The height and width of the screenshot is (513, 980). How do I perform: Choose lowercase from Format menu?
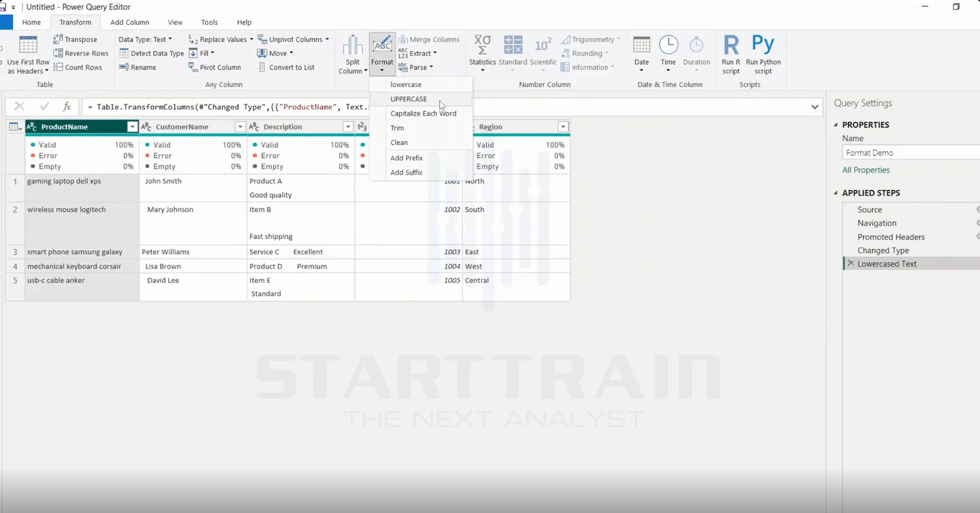pos(421,84)
